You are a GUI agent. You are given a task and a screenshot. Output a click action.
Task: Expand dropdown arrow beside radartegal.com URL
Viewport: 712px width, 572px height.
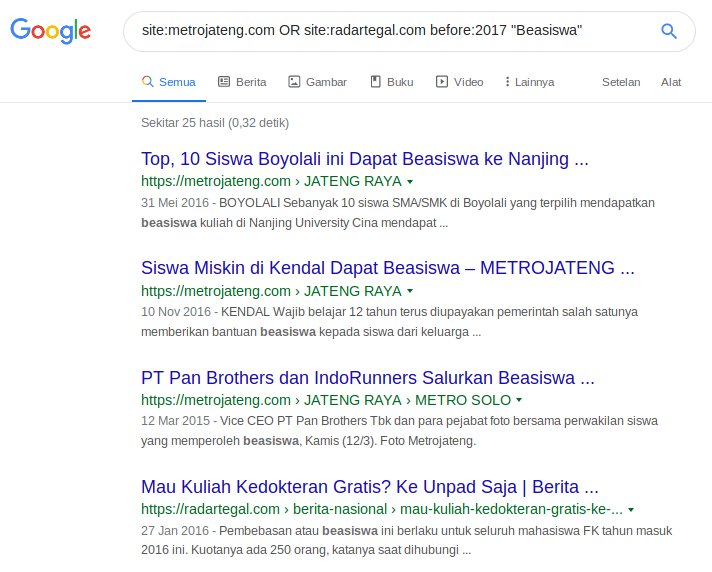(x=631, y=510)
